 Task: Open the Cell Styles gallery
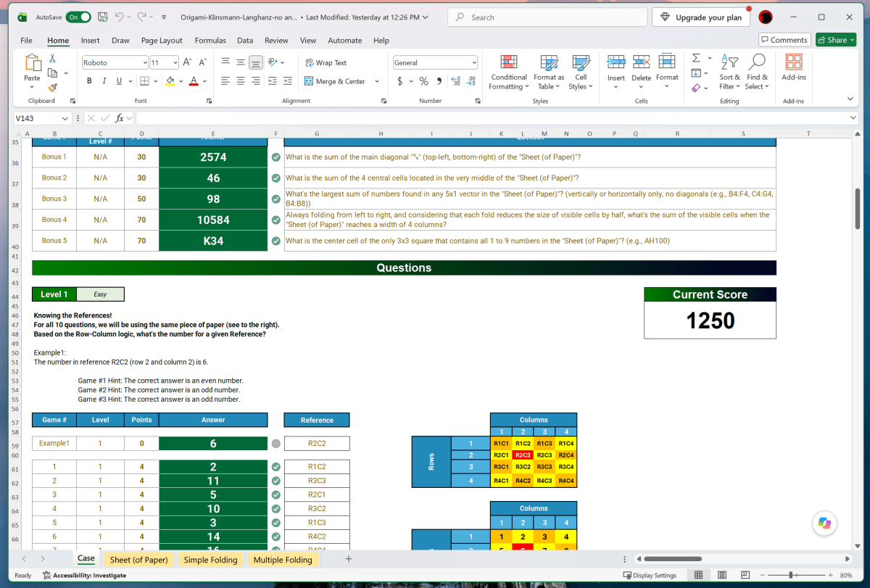(x=581, y=73)
